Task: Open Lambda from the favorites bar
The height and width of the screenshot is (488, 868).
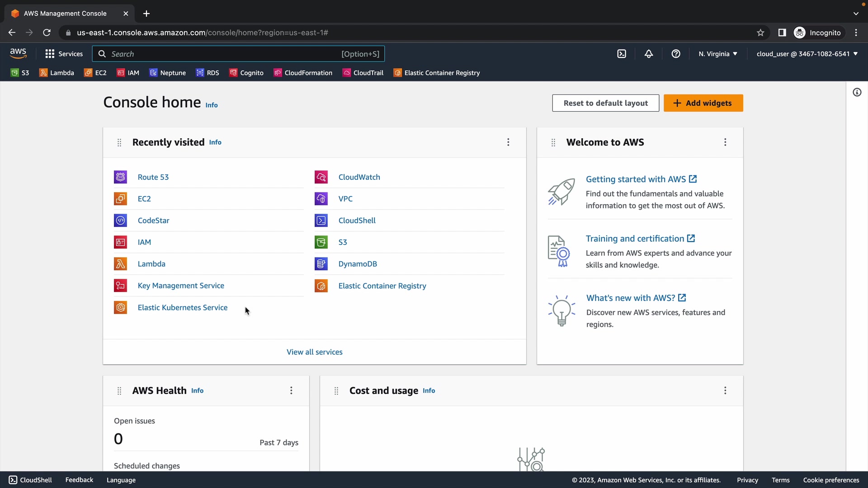Action: coord(57,73)
